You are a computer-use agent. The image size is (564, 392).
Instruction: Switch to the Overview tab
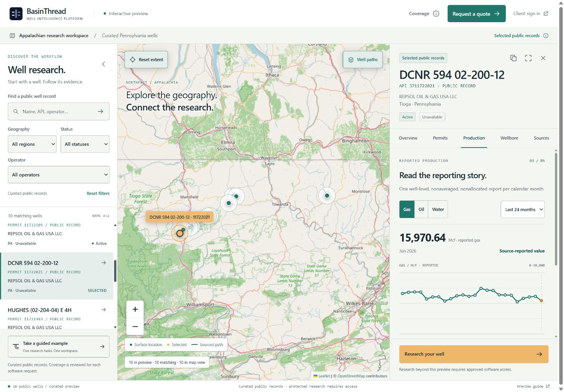click(x=408, y=138)
